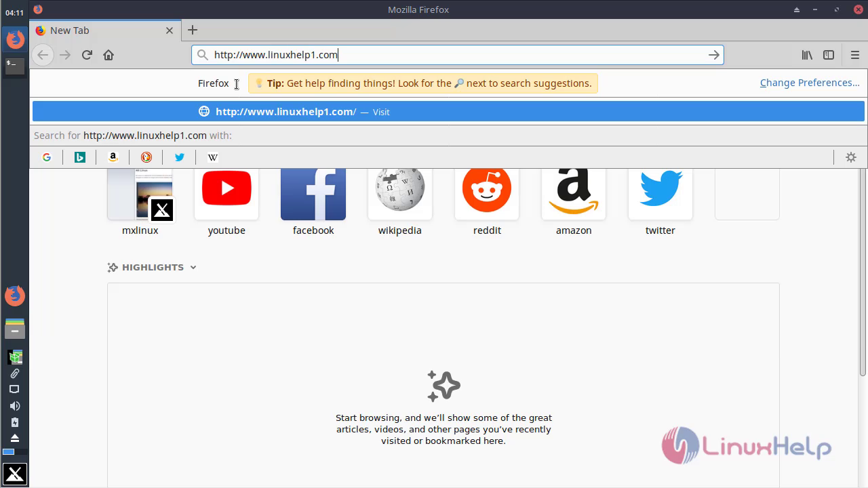Click Change Preferences link
The height and width of the screenshot is (488, 868).
(810, 83)
